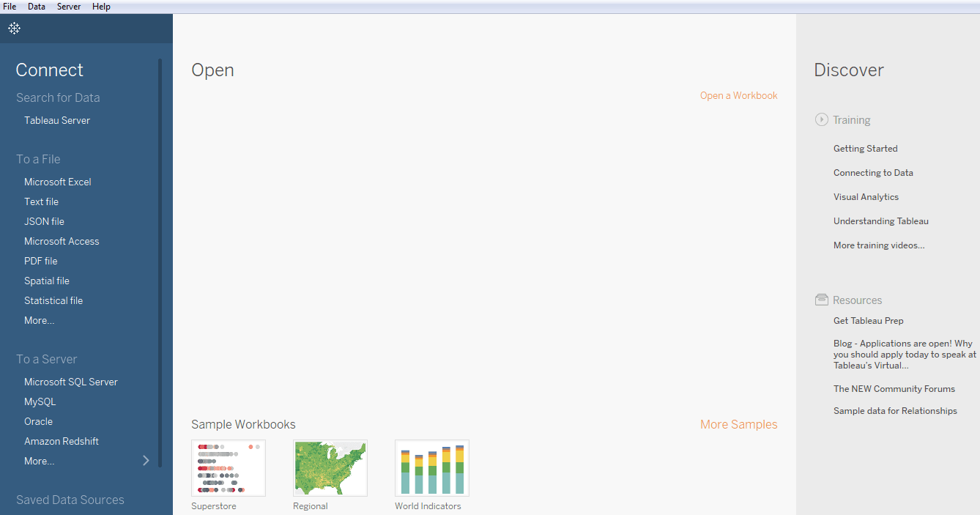The height and width of the screenshot is (515, 980).
Task: Open the Superstore sample workbook
Action: click(228, 467)
